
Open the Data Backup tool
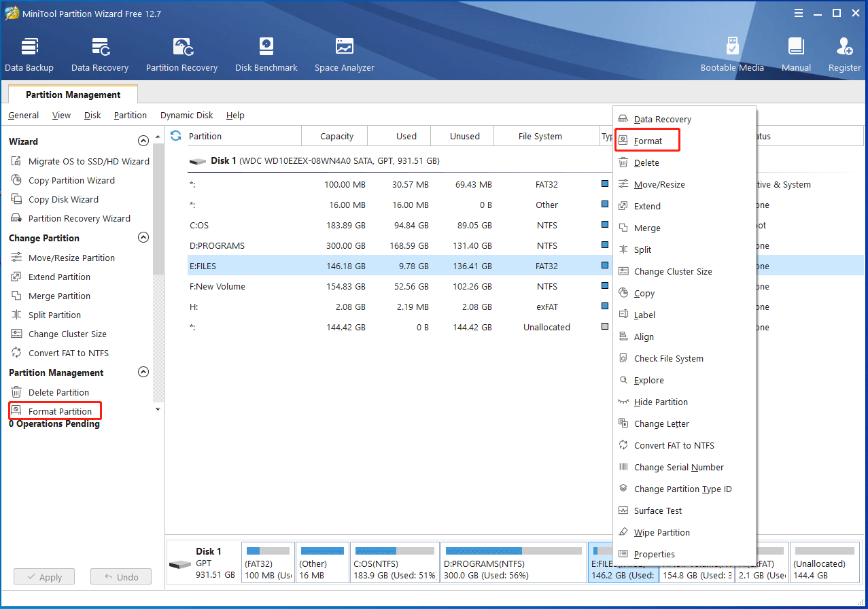(29, 54)
